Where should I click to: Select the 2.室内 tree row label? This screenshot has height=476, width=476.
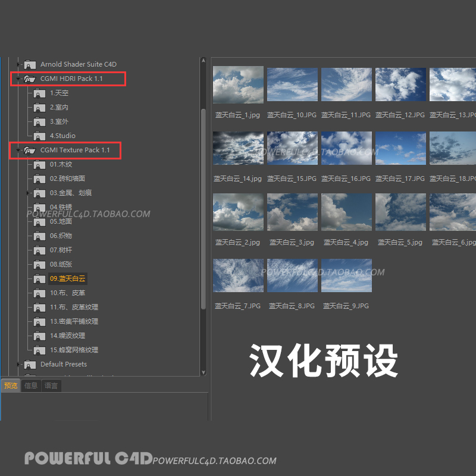59,107
